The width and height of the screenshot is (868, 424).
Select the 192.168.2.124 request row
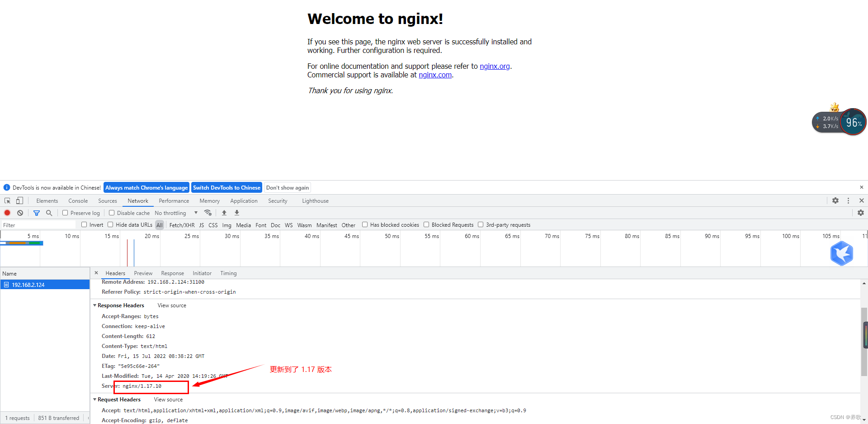pyautogui.click(x=45, y=285)
